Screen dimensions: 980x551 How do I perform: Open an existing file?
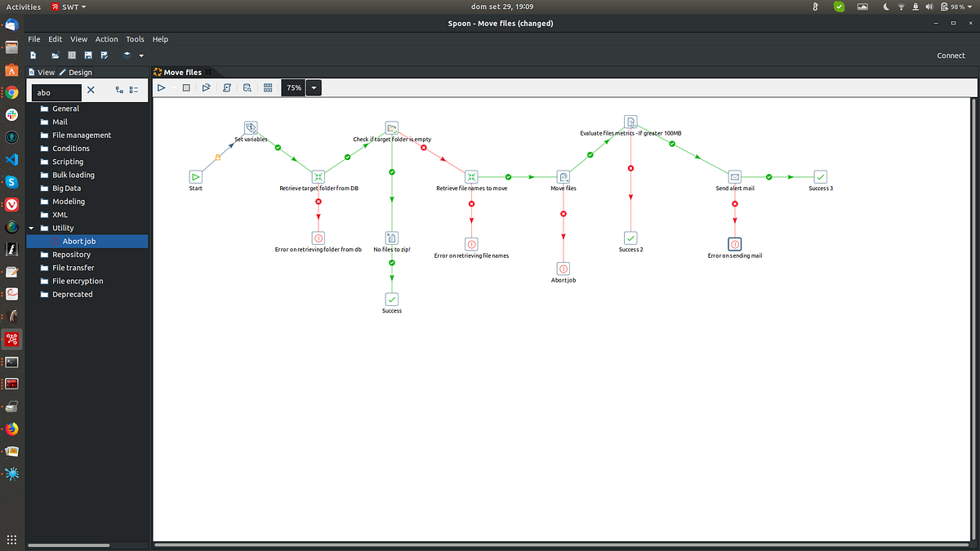54,55
